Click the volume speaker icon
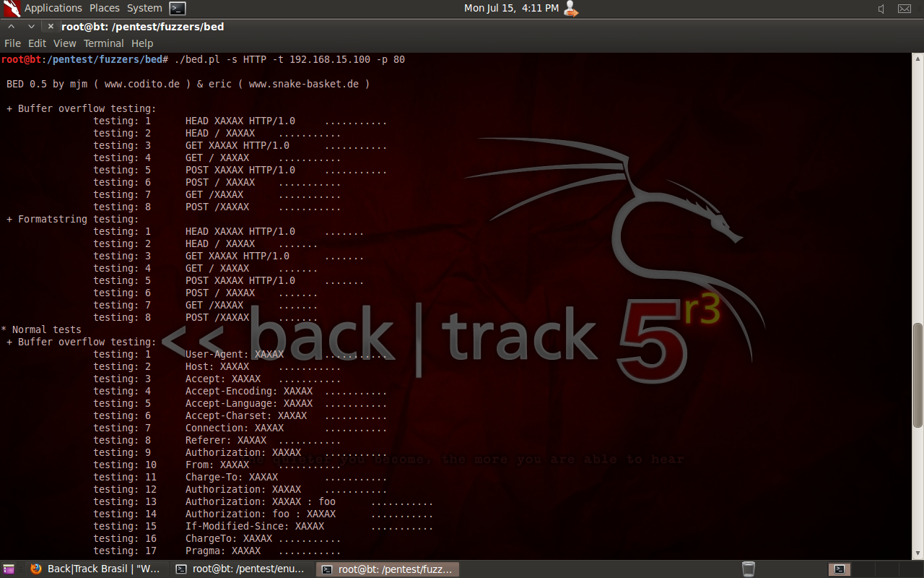Viewport: 924px width, 578px height. 881,9
